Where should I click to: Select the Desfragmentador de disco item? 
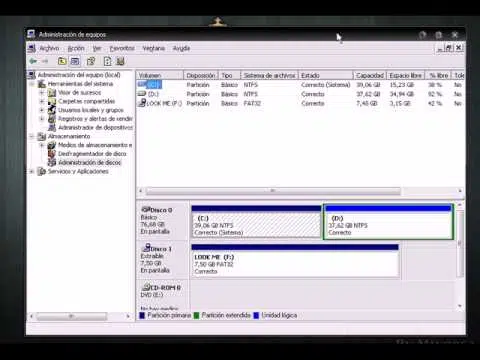tap(92, 154)
